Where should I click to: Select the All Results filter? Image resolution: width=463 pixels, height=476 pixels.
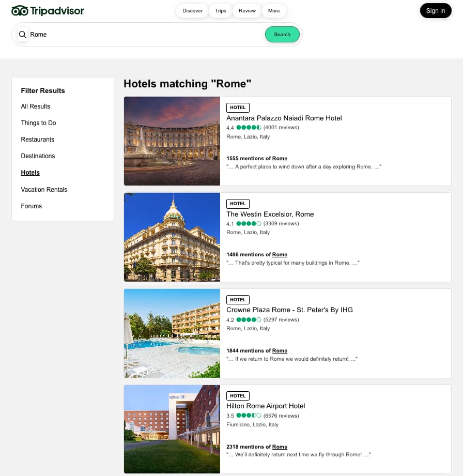[36, 106]
